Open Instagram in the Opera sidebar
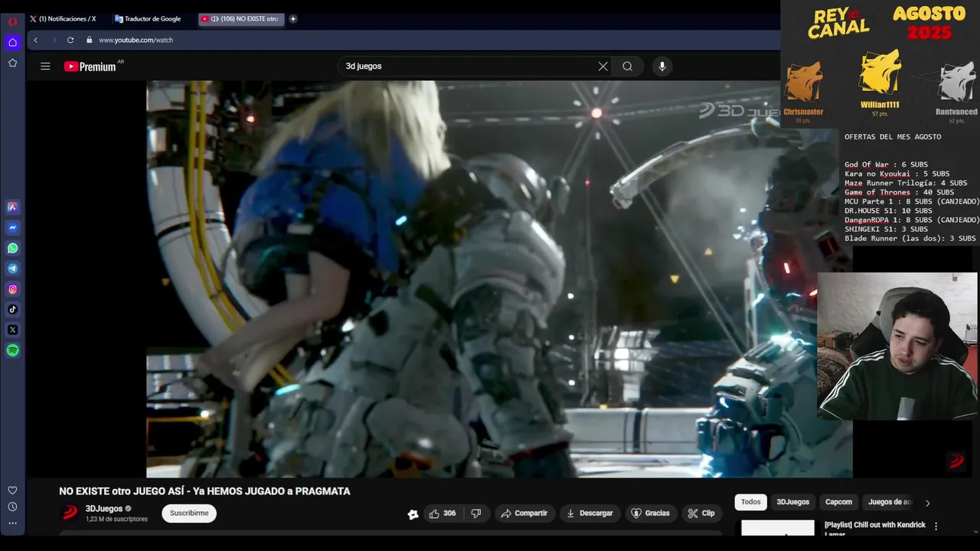The image size is (980, 551). point(12,289)
